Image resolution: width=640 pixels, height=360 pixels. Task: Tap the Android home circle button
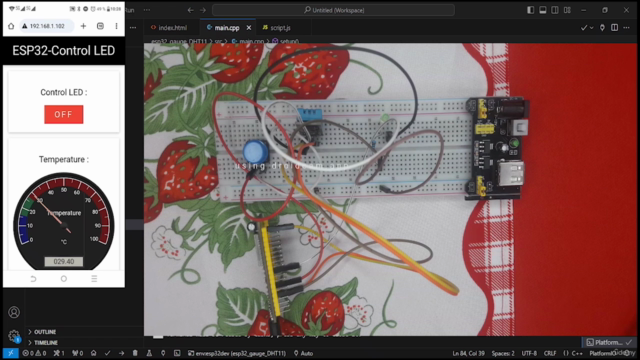pos(64,279)
